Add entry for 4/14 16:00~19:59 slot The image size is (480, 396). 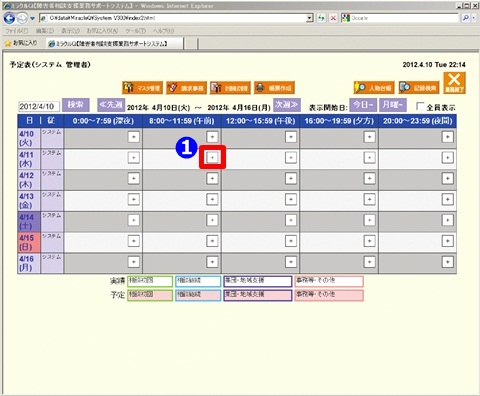tap(369, 220)
